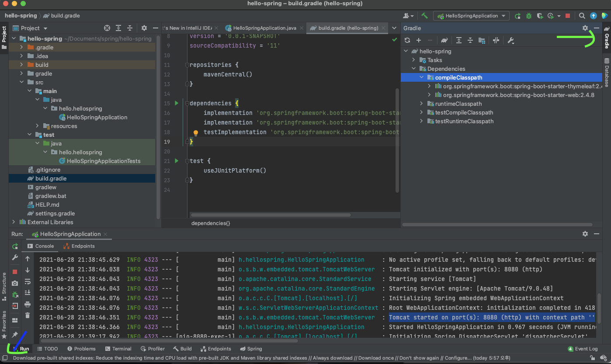Click the editor horizontal scrollbar
This screenshot has height=364, width=611.
click(271, 215)
